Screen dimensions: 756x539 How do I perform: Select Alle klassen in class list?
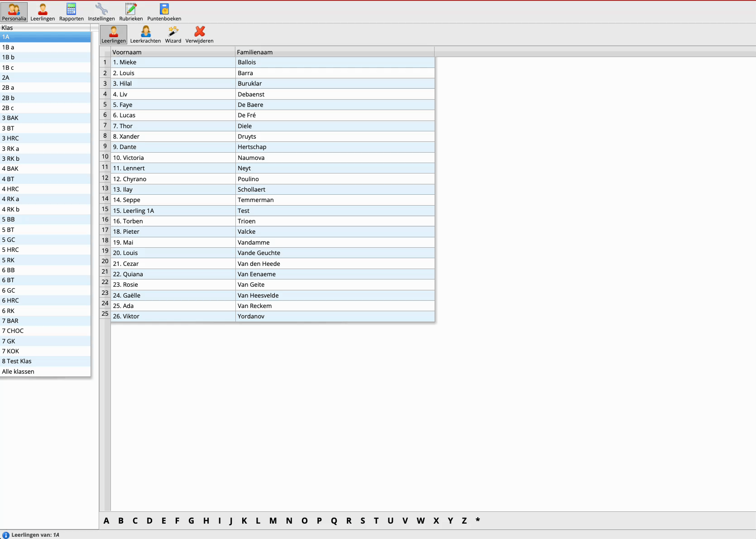(x=18, y=371)
